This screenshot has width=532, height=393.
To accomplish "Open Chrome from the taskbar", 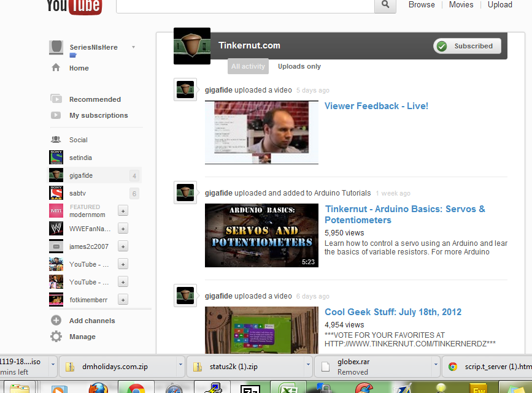I will coord(136,388).
